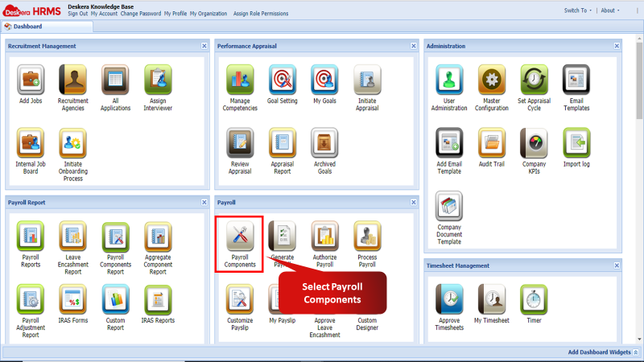Open Assign Role Permissions link
The height and width of the screenshot is (362, 644).
[261, 14]
